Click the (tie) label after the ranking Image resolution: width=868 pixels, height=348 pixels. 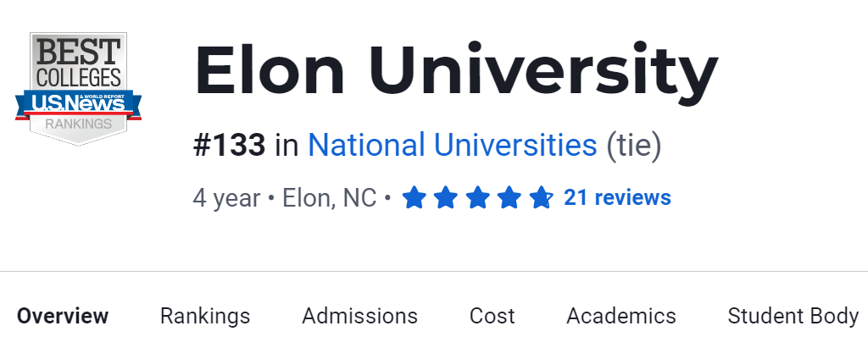(x=633, y=146)
